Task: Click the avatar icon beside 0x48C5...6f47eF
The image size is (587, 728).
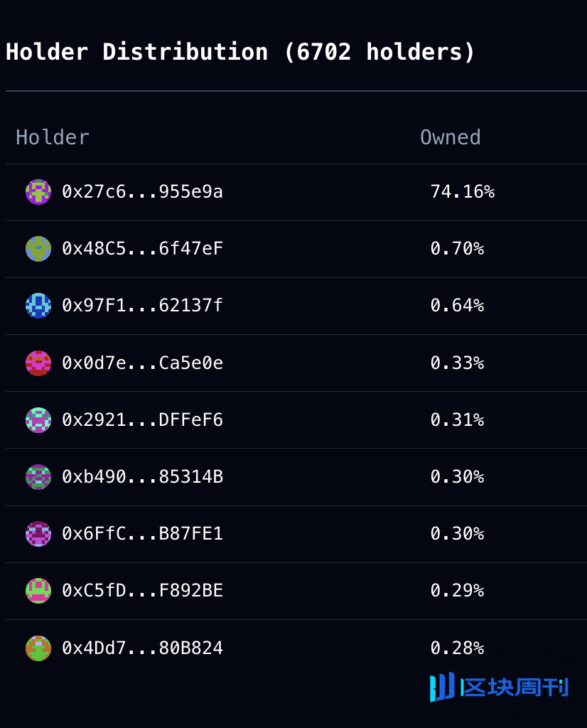Action: tap(38, 249)
